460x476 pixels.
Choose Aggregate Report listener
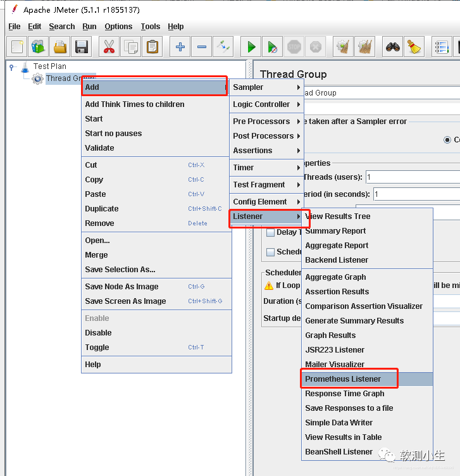[367, 246]
